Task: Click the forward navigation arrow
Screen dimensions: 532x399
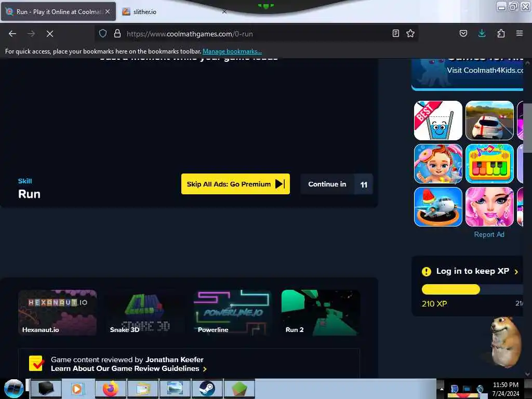Action: click(x=31, y=34)
